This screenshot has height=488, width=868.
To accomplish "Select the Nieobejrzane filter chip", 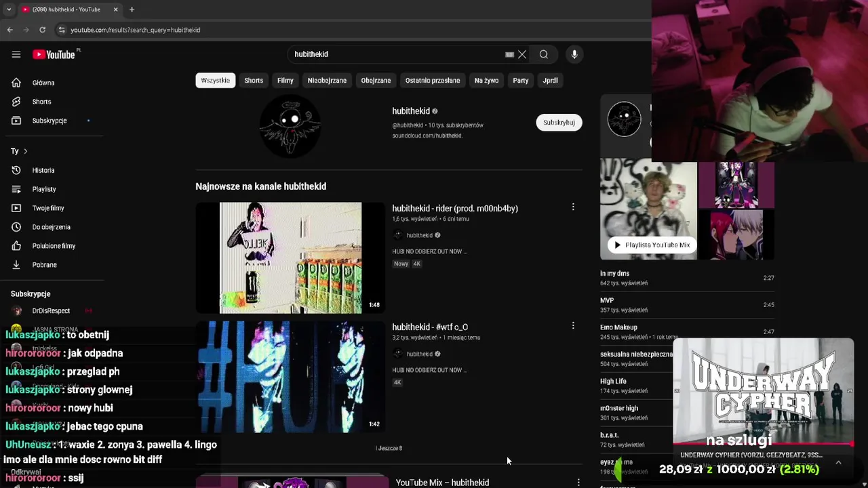I will (327, 81).
